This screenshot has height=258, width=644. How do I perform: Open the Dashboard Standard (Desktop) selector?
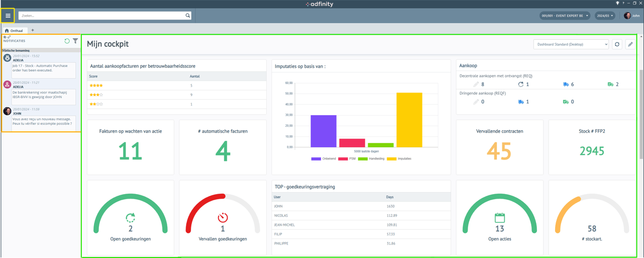pyautogui.click(x=571, y=44)
